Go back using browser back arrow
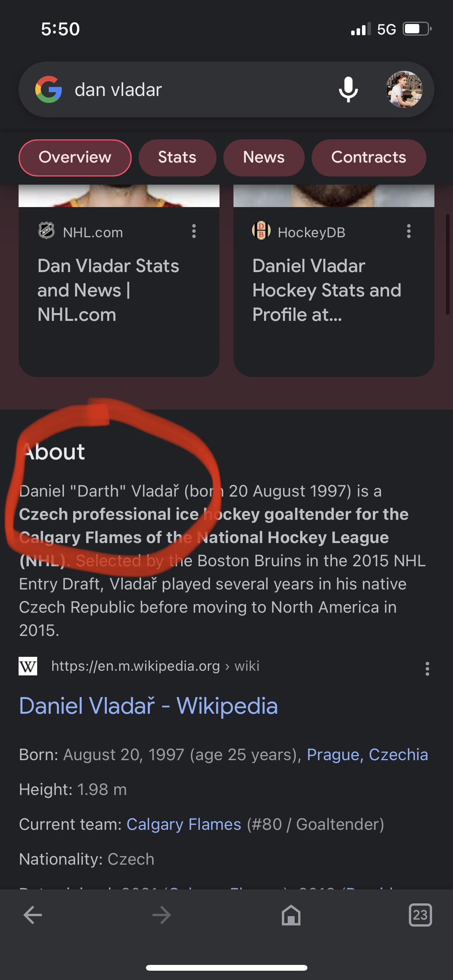This screenshot has height=980, width=453. (x=33, y=915)
